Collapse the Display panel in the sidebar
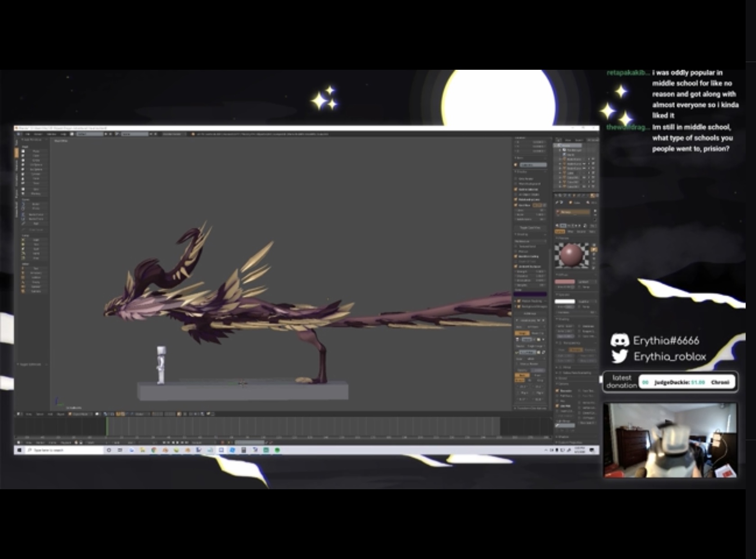756x559 pixels. [x=521, y=171]
